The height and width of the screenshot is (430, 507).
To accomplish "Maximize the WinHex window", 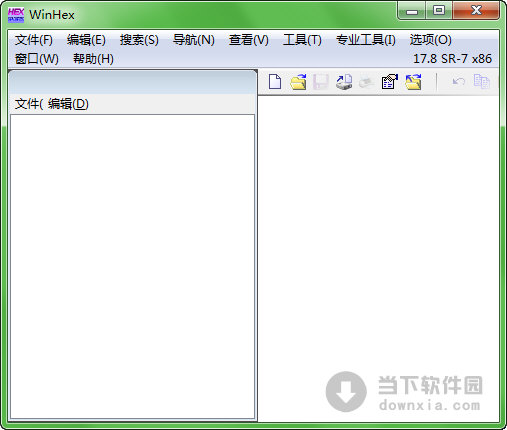I will pyautogui.click(x=439, y=11).
